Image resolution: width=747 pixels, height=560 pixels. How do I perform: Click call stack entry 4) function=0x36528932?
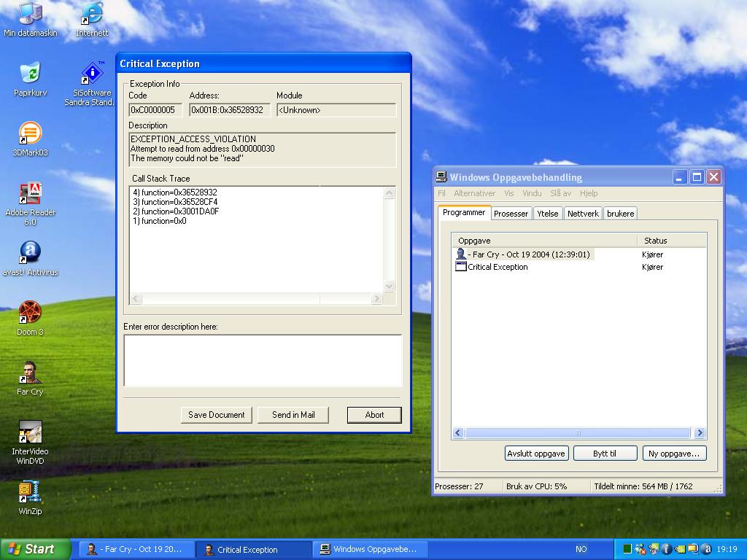point(175,192)
